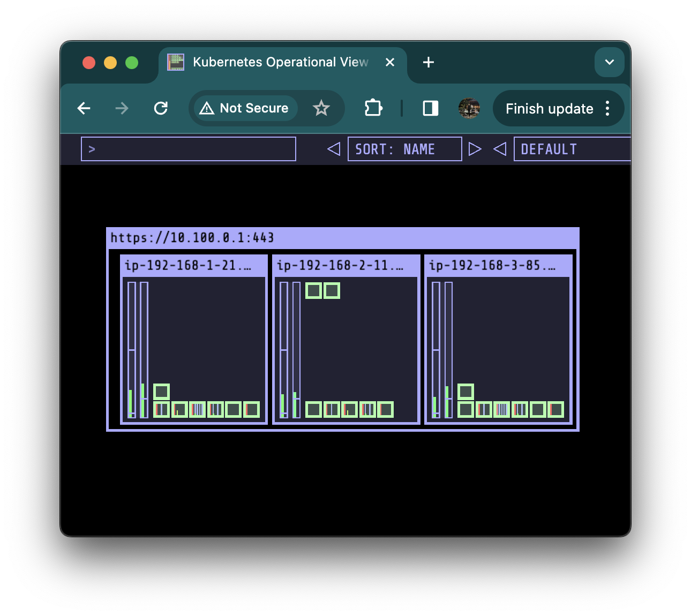Show the Not Secure site information

click(244, 108)
